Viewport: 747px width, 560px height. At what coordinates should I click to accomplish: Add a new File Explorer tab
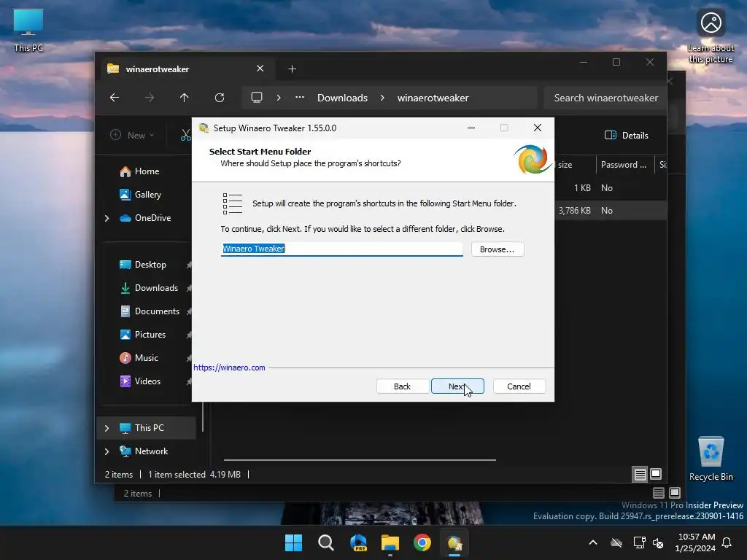292,69
